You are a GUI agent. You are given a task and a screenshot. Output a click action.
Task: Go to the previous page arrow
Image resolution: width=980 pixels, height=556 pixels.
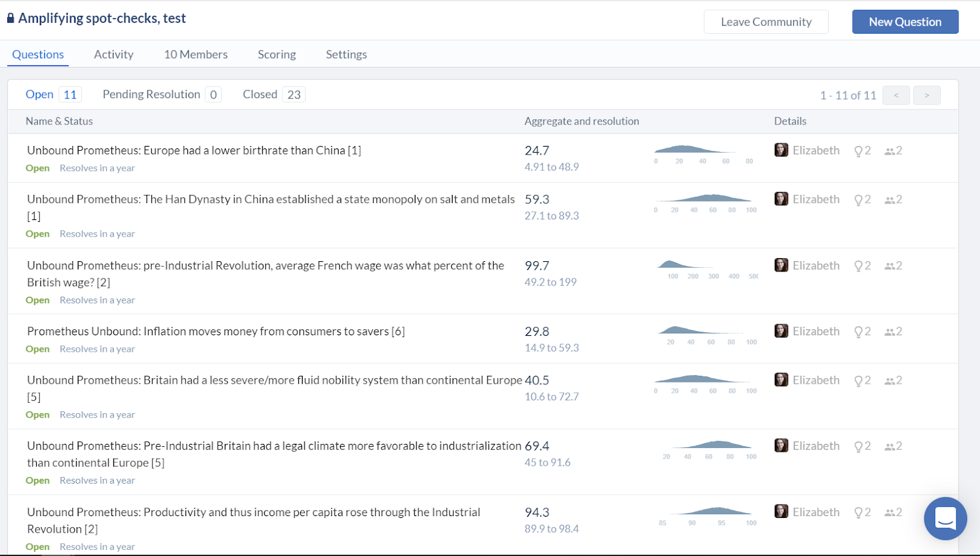point(895,95)
